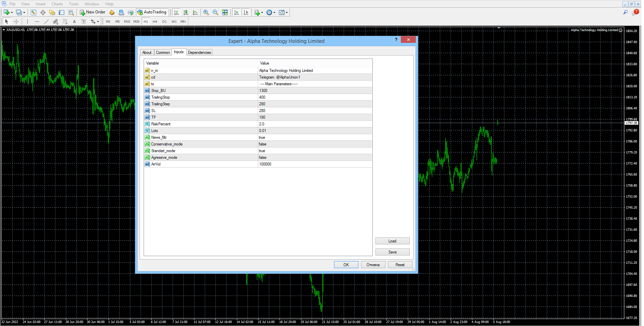Select the trendline drawing tool

(x=46, y=21)
